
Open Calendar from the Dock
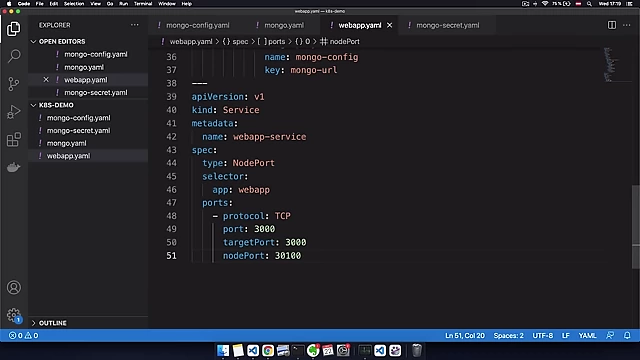[x=328, y=350]
